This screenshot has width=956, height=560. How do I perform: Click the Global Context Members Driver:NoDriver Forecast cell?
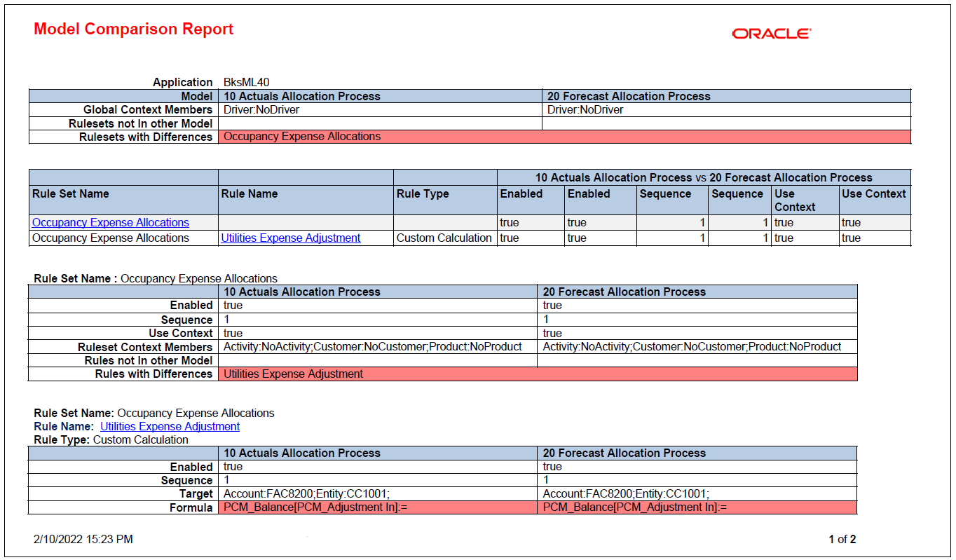[x=726, y=110]
